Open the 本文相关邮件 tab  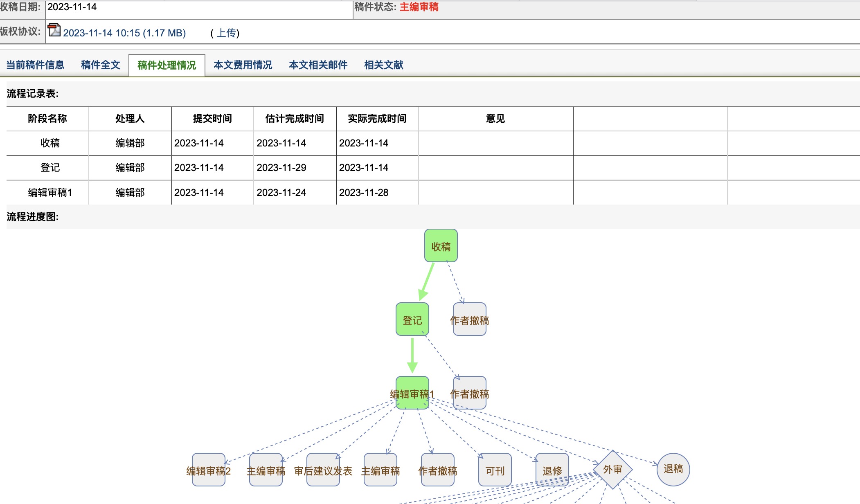tap(318, 65)
